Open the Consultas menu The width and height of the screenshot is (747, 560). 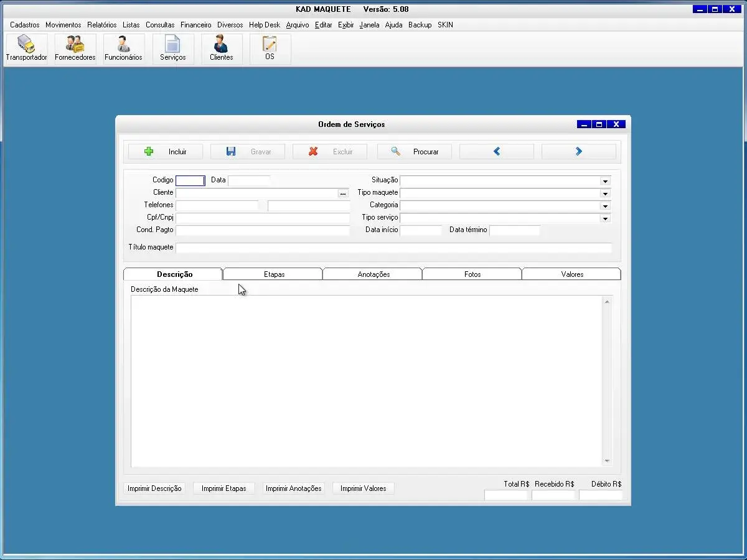(161, 25)
